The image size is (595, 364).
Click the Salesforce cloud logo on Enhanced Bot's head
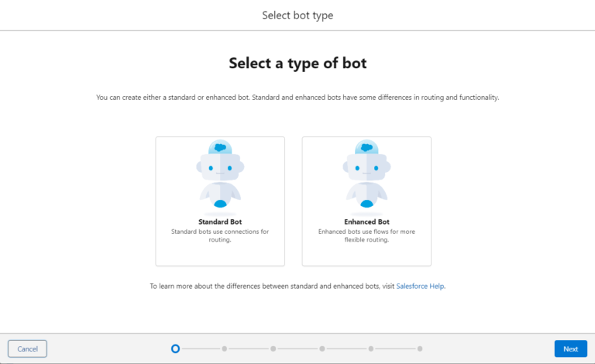click(x=366, y=147)
